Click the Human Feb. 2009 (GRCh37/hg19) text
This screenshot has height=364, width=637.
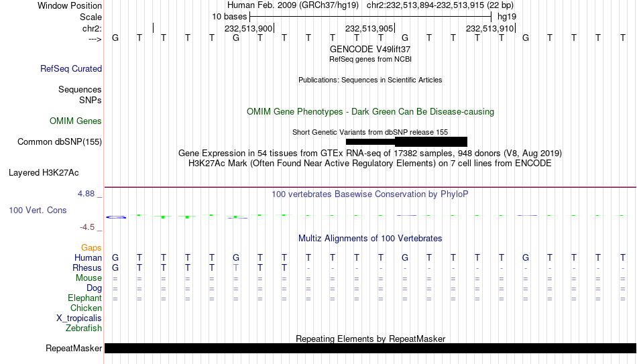(x=293, y=5)
